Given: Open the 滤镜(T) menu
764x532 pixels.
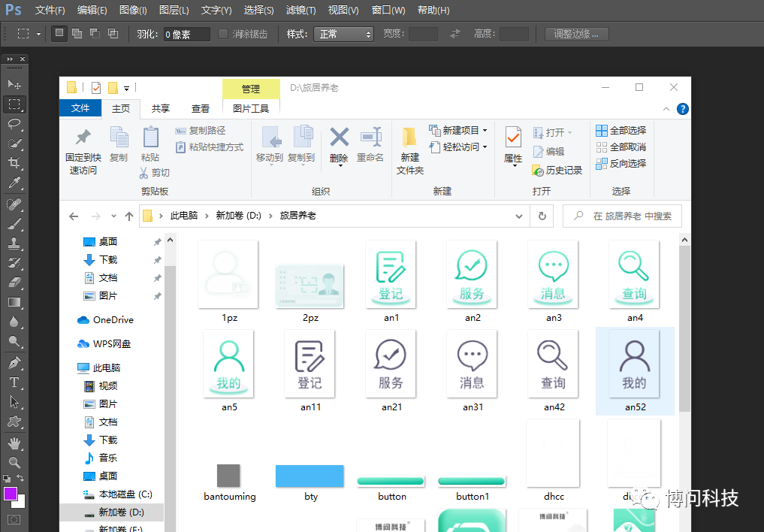Looking at the screenshot, I should pyautogui.click(x=300, y=10).
